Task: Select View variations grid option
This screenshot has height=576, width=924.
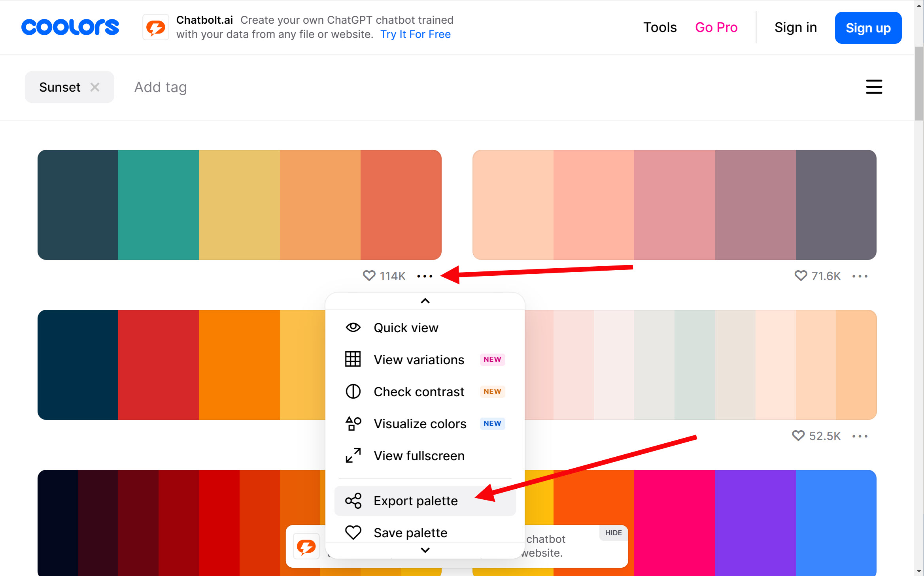Action: 418,360
